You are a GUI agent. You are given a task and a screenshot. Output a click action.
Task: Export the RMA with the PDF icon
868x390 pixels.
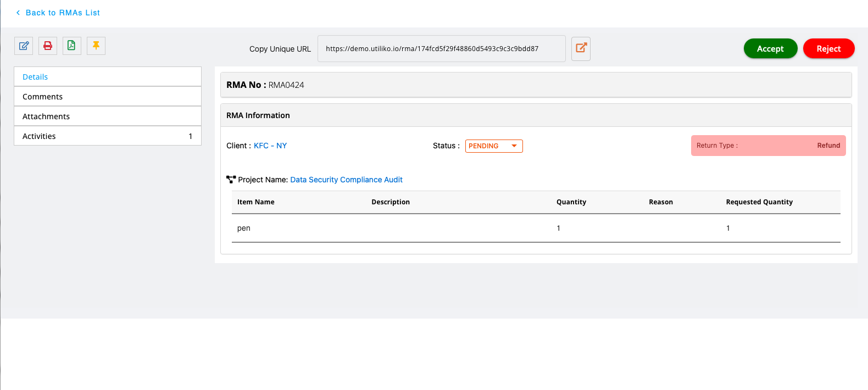[x=71, y=46]
